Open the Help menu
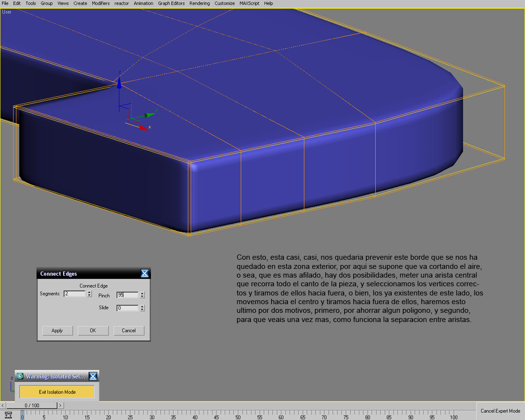 (268, 3)
